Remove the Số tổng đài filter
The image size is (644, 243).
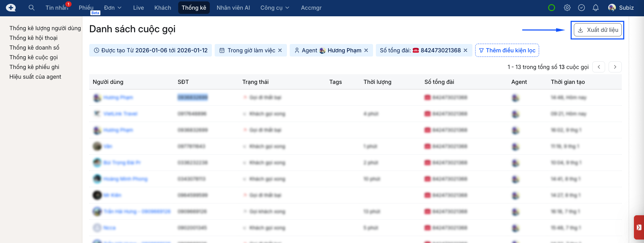click(465, 50)
